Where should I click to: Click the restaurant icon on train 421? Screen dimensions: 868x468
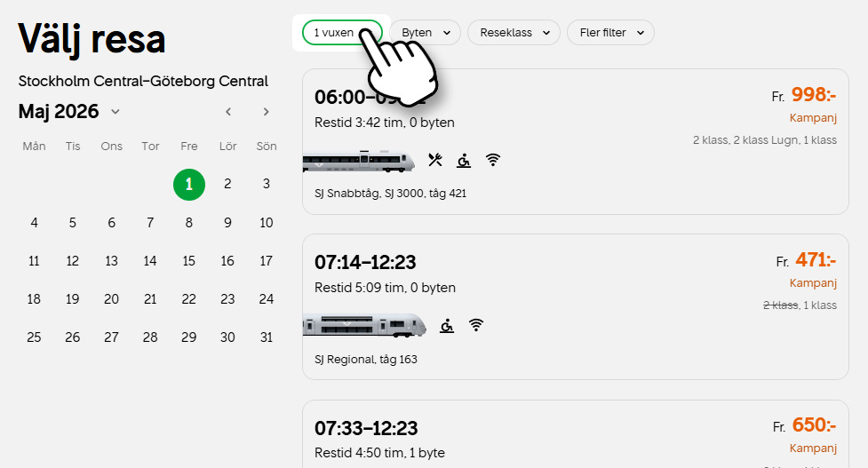tap(435, 160)
